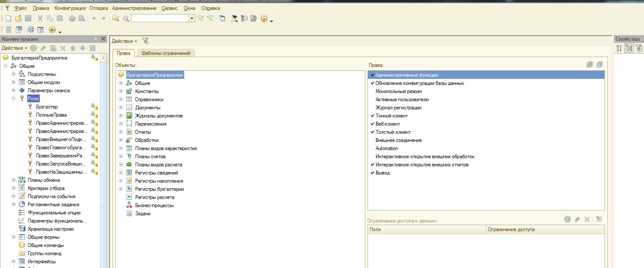Collapse the Роли node in the tree
Viewport: 644px width, 268px height.
(13, 99)
